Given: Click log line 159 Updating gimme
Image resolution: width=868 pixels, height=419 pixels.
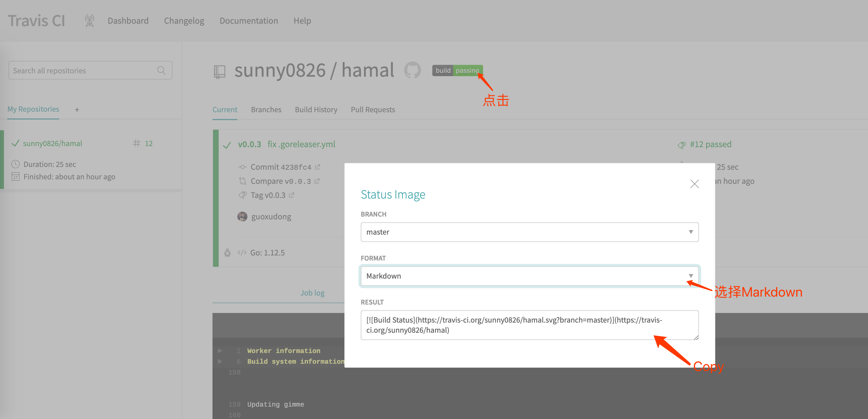Looking at the screenshot, I should 275,404.
